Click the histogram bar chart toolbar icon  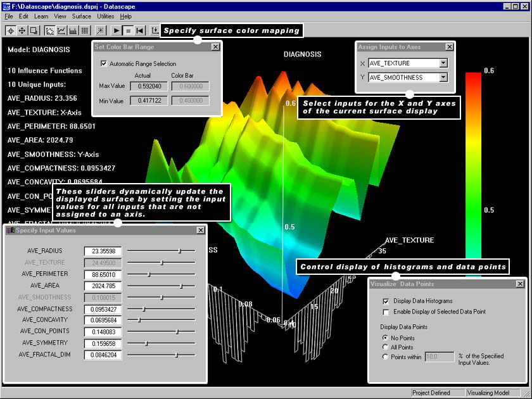click(73, 30)
